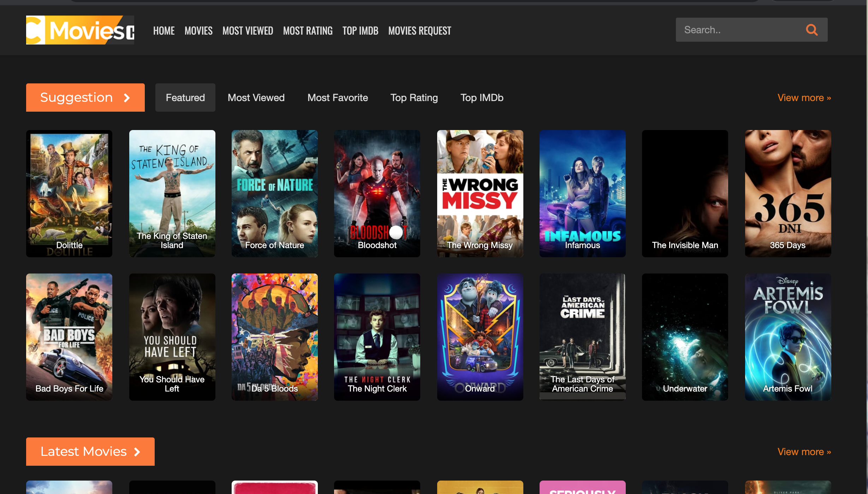The image size is (868, 494).
Task: Select the Top IMDb suggestion tab
Action: click(x=482, y=98)
